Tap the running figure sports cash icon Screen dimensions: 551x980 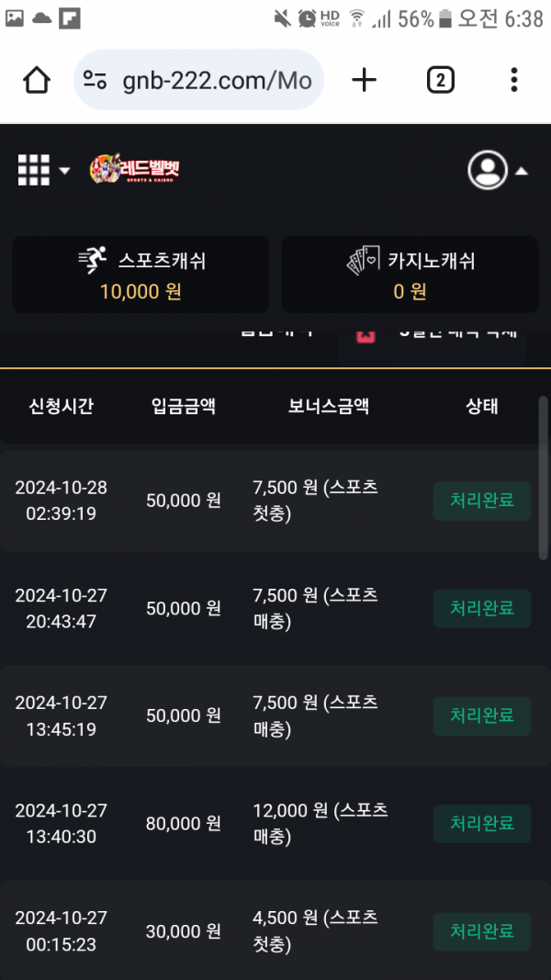(93, 261)
